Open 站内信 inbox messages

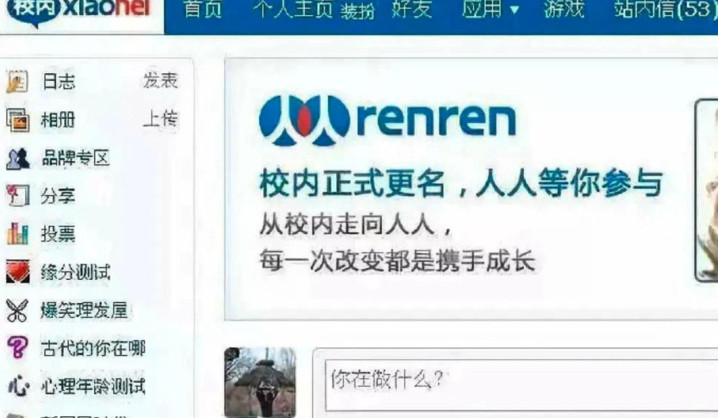(665, 9)
